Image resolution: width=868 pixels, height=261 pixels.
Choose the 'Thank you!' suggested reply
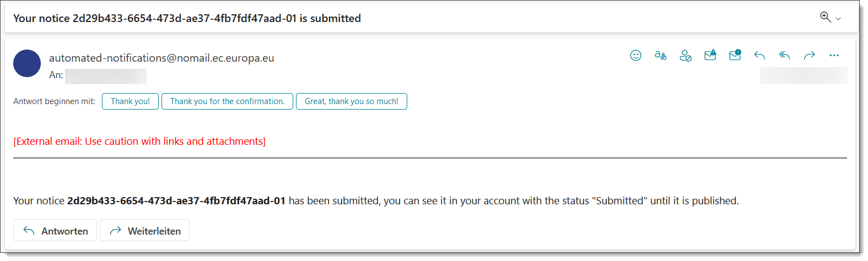[130, 101]
